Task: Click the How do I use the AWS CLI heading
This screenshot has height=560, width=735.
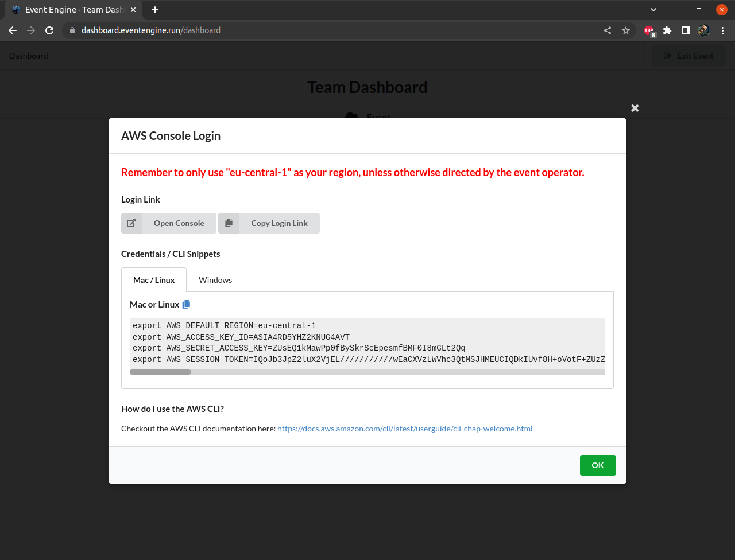Action: pyautogui.click(x=172, y=409)
